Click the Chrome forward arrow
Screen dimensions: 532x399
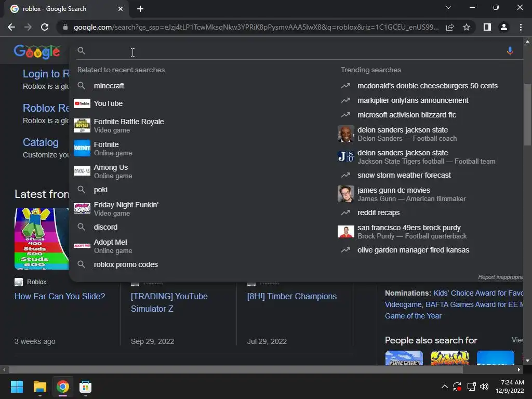[x=28, y=27]
